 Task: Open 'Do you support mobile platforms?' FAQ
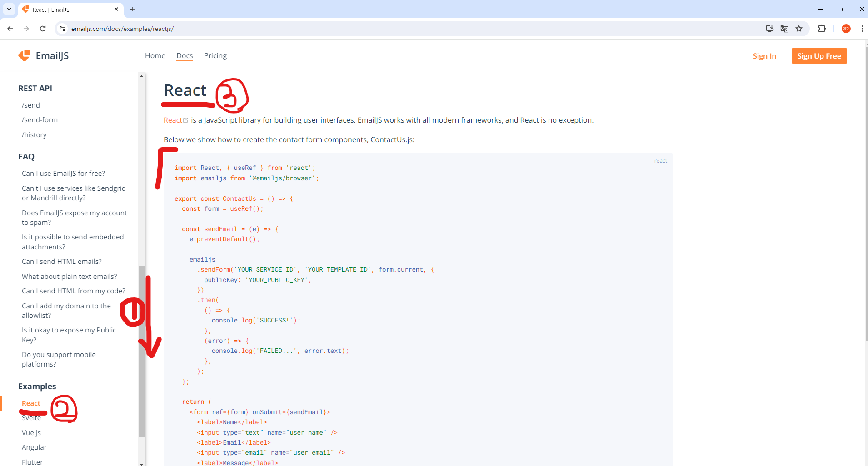pyautogui.click(x=59, y=359)
